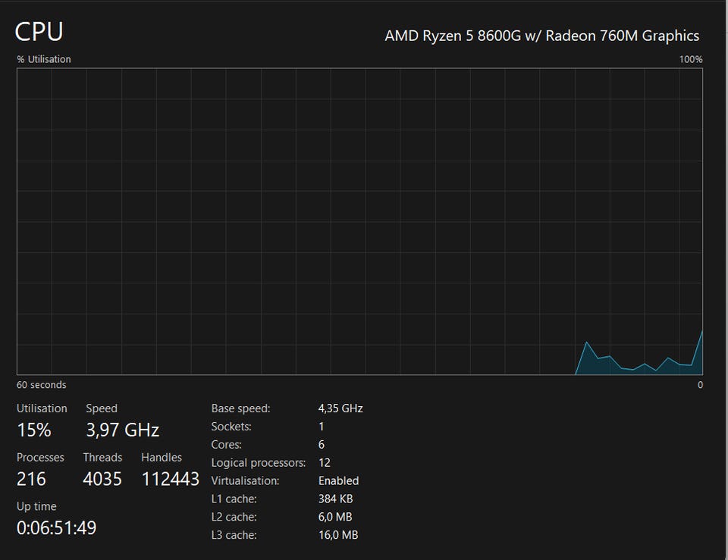Image resolution: width=728 pixels, height=560 pixels.
Task: Select the 216 processes count
Action: [31, 479]
